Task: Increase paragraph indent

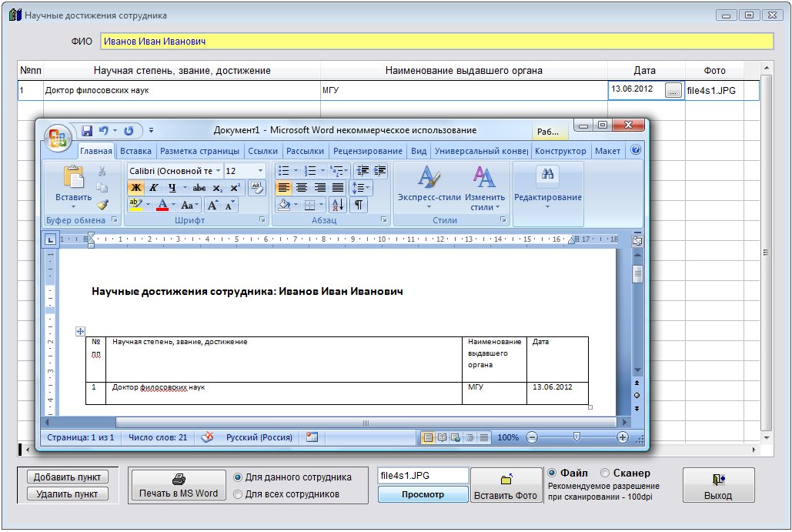Action: pos(380,171)
